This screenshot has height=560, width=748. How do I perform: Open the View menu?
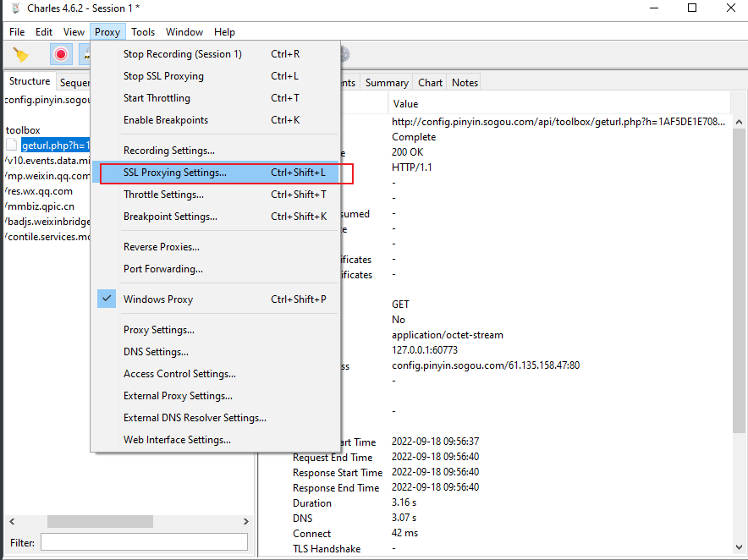pyautogui.click(x=74, y=32)
